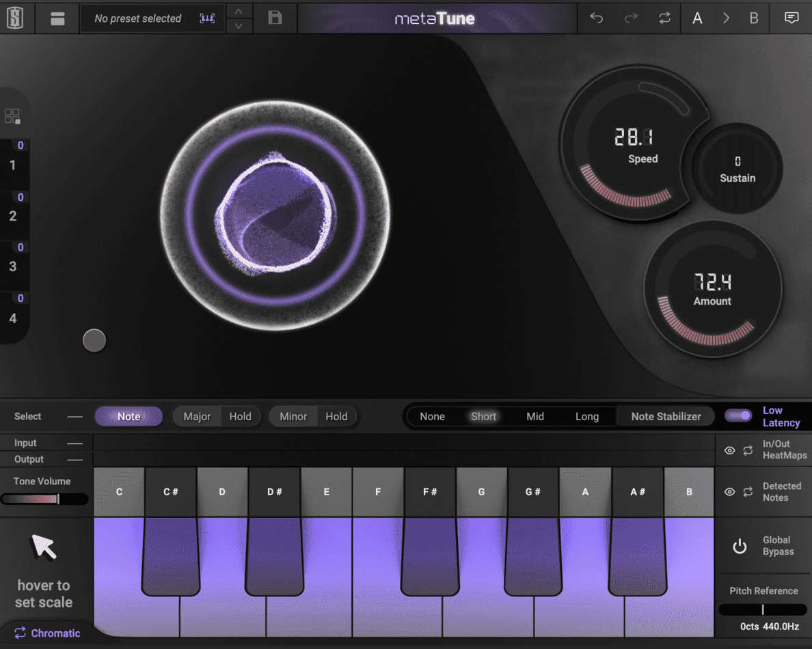This screenshot has height=649, width=812.
Task: Click the B note label key
Action: tap(689, 492)
